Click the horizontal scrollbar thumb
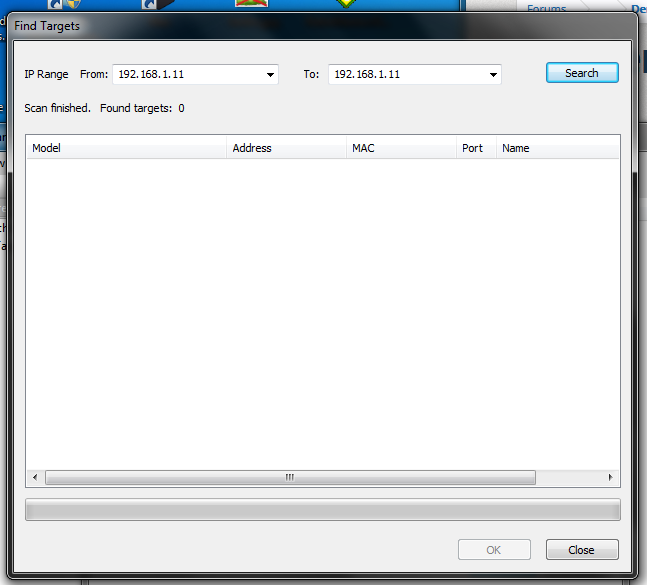Viewport: 647px width, 585px height. (x=290, y=477)
